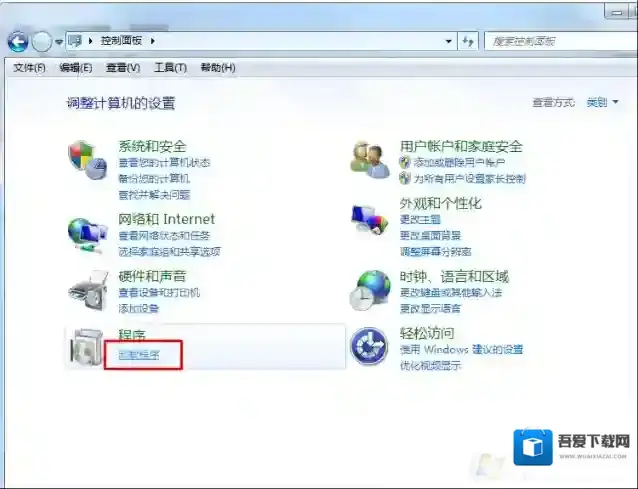This screenshot has width=638, height=489.
Task: Click the 系统和安全 shield icon
Action: [87, 160]
